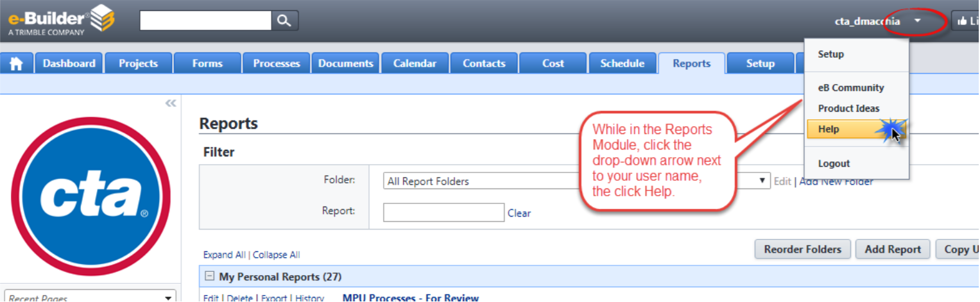Collapse the My Personal Reports section
The height and width of the screenshot is (302, 980).
click(209, 276)
